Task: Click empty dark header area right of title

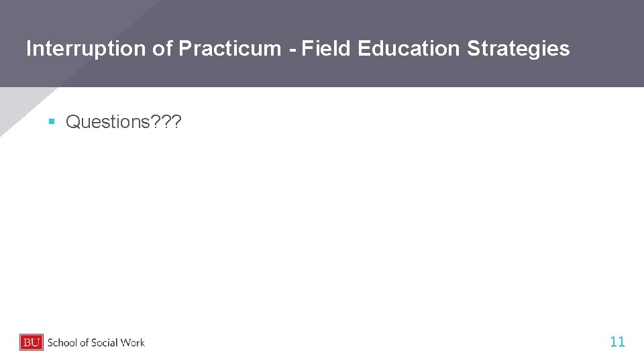Action: [607, 48]
